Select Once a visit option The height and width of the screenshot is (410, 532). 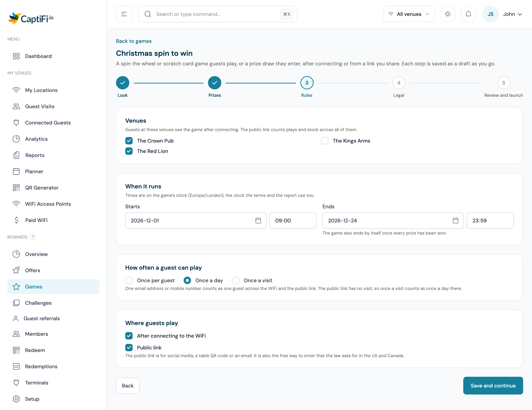[x=236, y=280]
